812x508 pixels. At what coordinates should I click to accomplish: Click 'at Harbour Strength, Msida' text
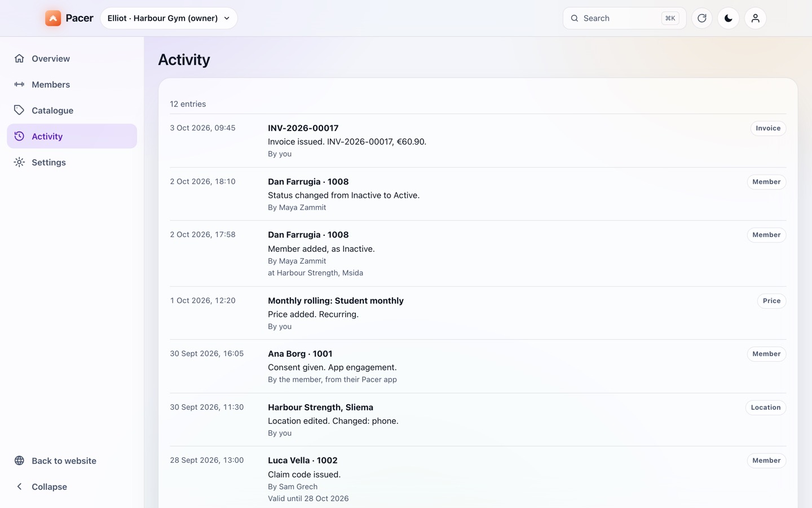tap(315, 273)
